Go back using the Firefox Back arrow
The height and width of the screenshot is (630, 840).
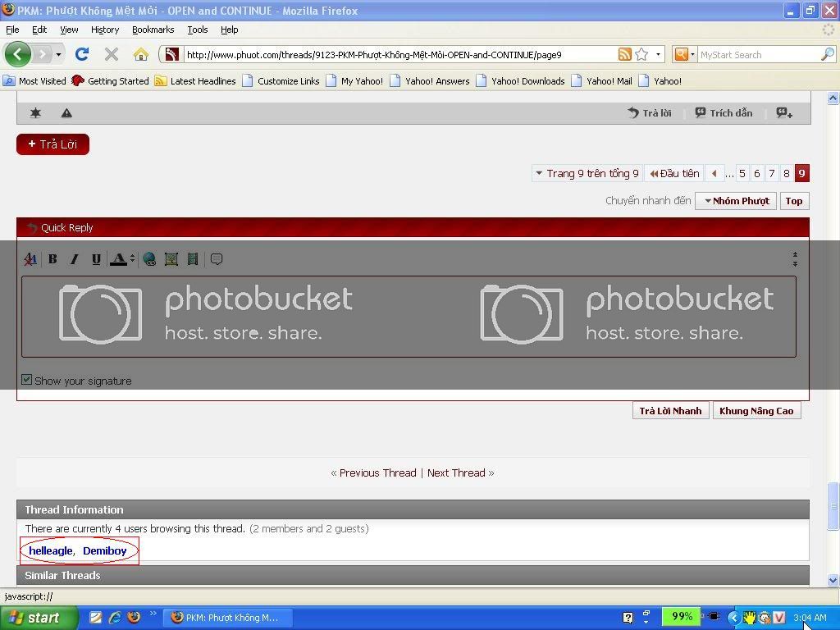coord(18,54)
